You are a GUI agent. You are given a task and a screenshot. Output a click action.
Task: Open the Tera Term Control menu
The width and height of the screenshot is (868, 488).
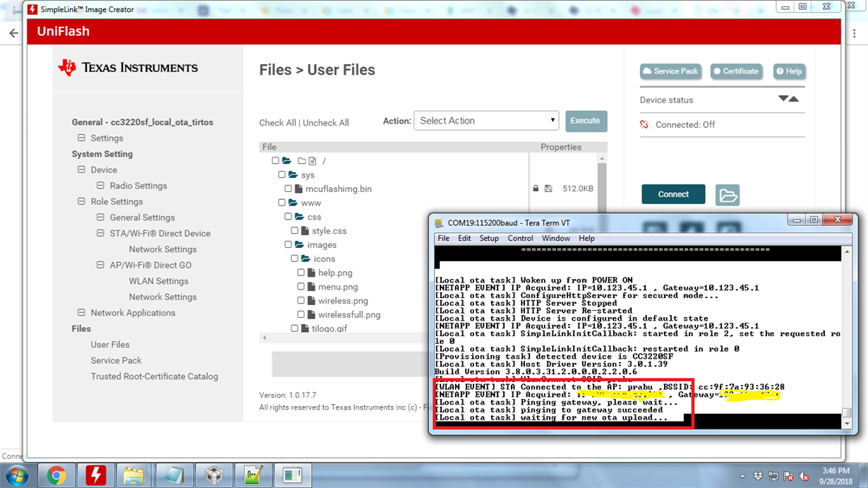520,239
